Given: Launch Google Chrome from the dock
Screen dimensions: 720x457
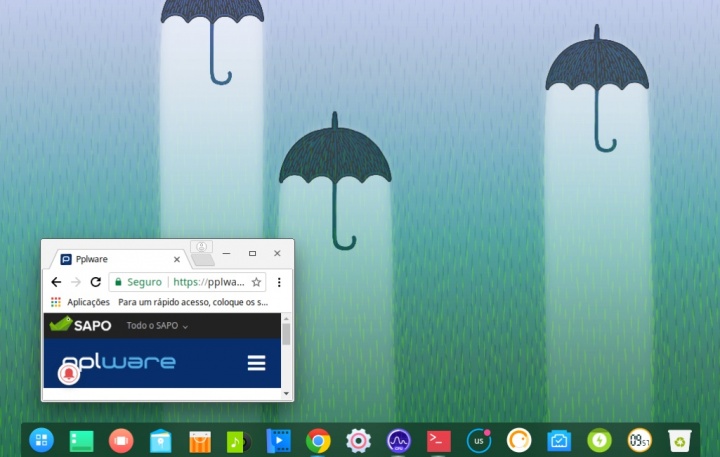Looking at the screenshot, I should pyautogui.click(x=318, y=440).
